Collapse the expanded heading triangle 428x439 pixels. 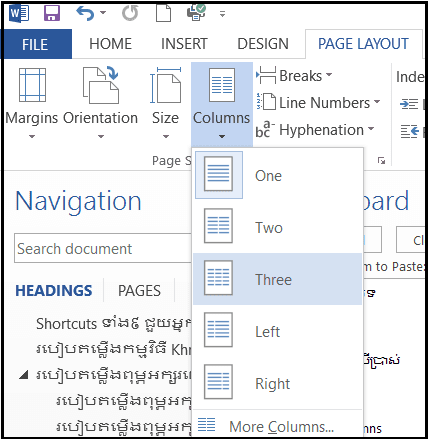coord(23,375)
